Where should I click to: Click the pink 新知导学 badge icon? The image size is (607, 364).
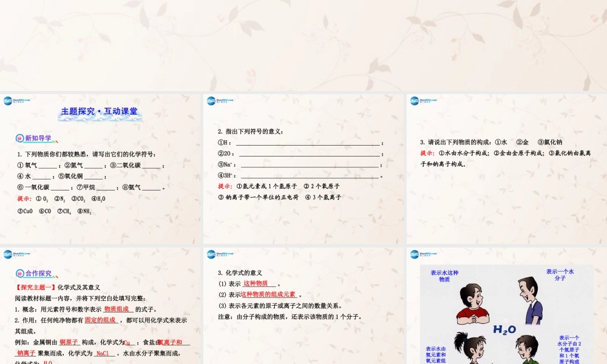(19, 138)
